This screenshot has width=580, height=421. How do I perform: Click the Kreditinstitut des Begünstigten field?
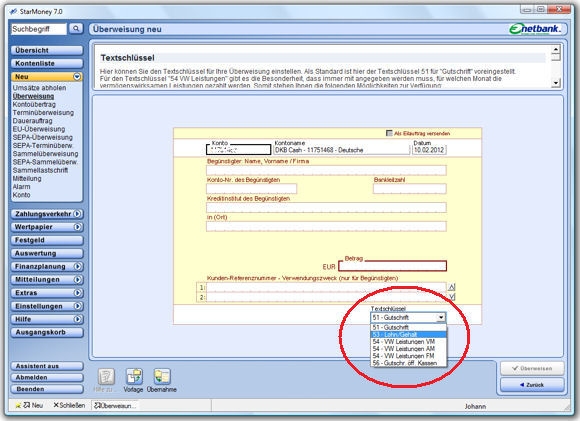coord(326,208)
